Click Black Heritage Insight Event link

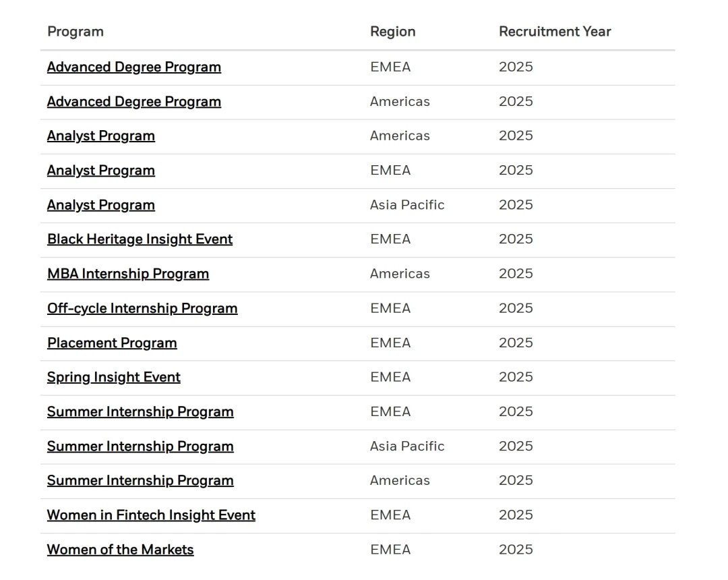pyautogui.click(x=140, y=239)
